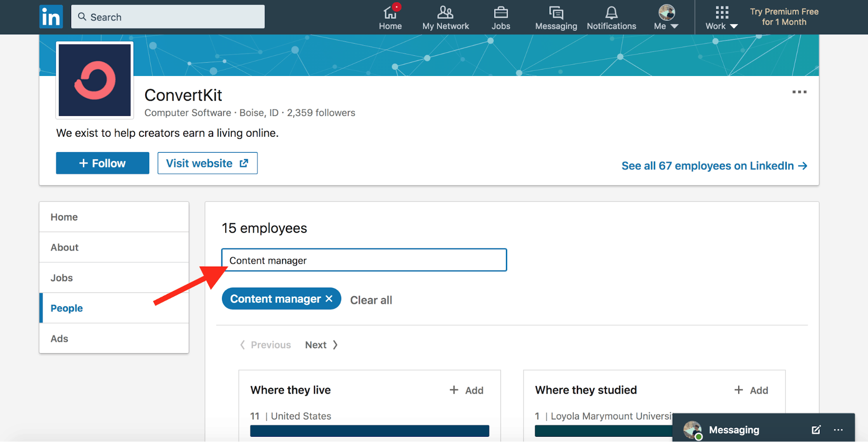This screenshot has height=442, width=868.
Task: Go to Previous insights page
Action: tap(265, 345)
